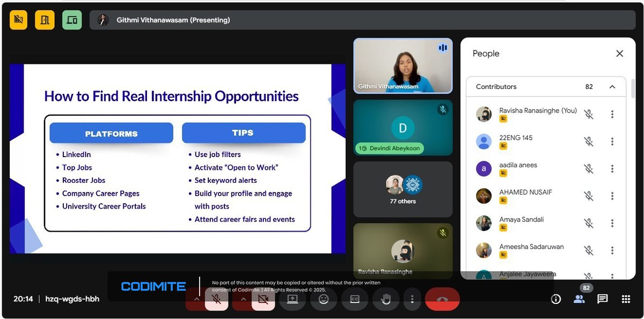Click the meeting code hzq-wgds-hbh

coord(72,299)
